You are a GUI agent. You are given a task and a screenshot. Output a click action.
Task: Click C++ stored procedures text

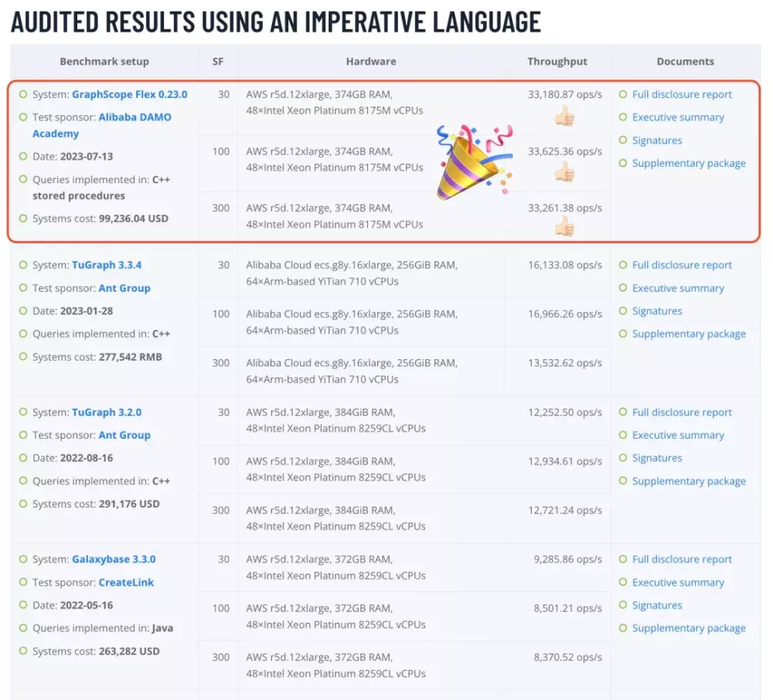tap(101, 187)
